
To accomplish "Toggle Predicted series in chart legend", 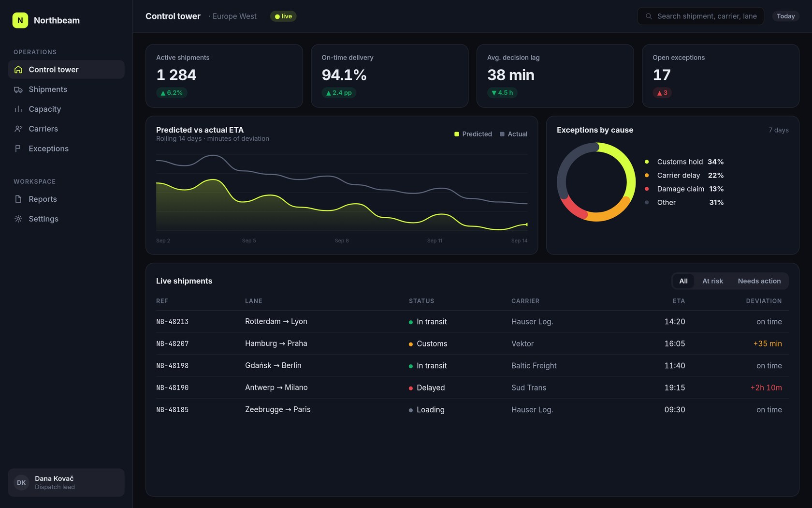I will coord(473,134).
